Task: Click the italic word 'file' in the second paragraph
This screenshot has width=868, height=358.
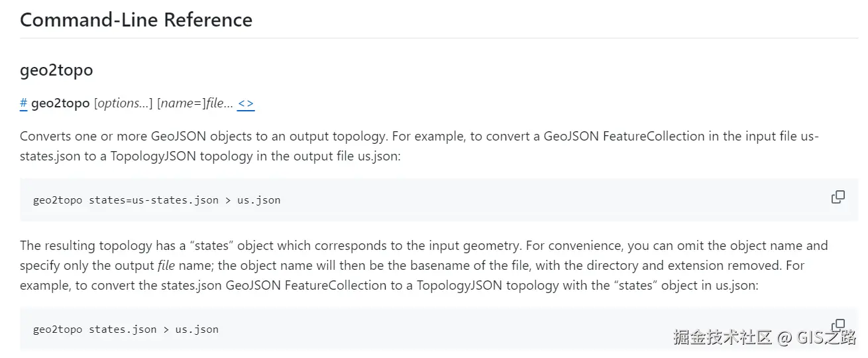Action: [x=166, y=266]
